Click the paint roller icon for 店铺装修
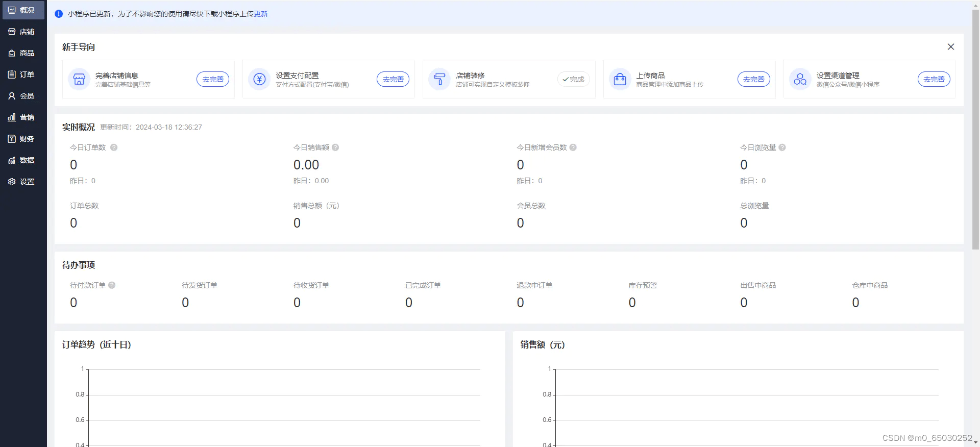Image resolution: width=980 pixels, height=447 pixels. 439,79
